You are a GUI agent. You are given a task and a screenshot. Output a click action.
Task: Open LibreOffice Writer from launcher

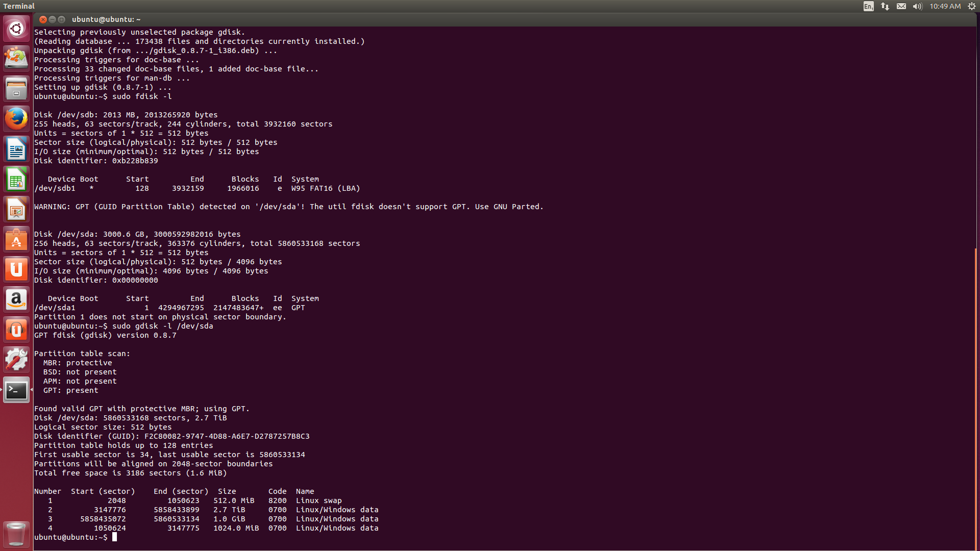coord(16,149)
